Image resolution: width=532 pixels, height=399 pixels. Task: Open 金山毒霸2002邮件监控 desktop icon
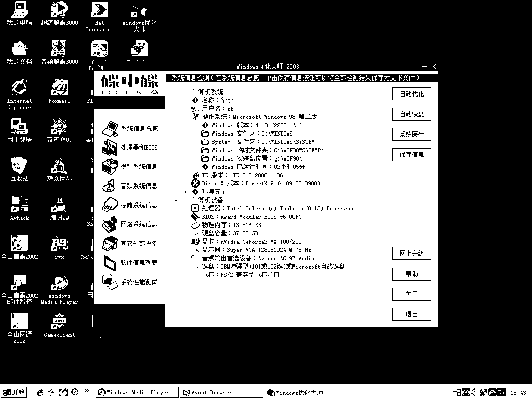click(19, 289)
